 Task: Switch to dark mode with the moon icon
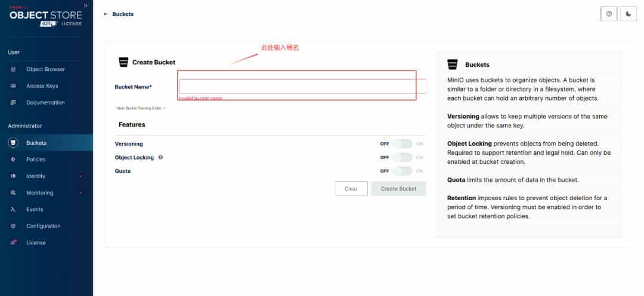pyautogui.click(x=628, y=14)
